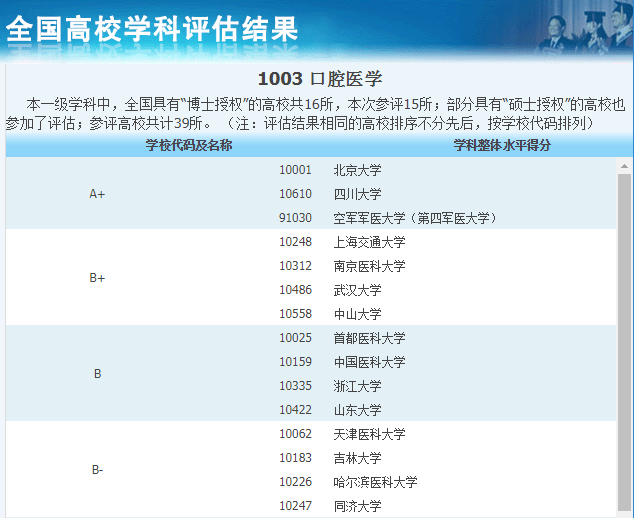637x518 pixels.
Task: Click the 全国高校学科评估结果 banner title
Action: [152, 29]
